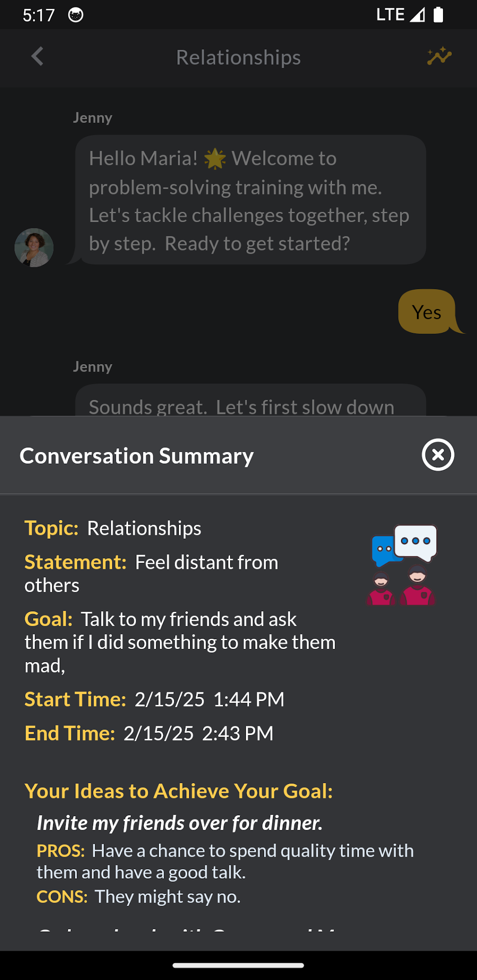Tap the Goal text in summary
The height and width of the screenshot is (980, 477).
coord(180,642)
